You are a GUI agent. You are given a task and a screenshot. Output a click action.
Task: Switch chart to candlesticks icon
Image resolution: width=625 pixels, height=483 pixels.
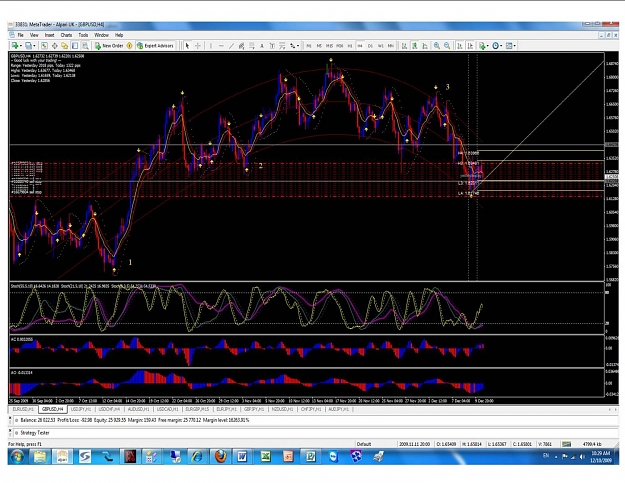pos(415,46)
